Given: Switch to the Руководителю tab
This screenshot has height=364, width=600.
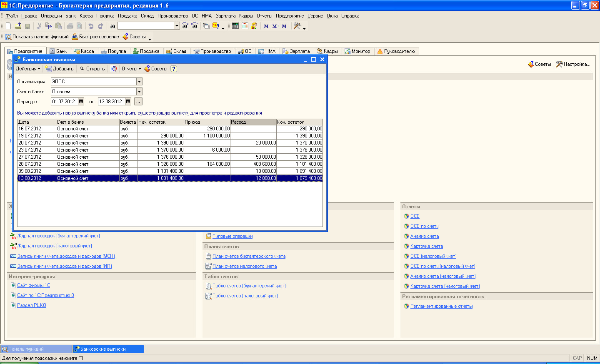Looking at the screenshot, I should [396, 51].
